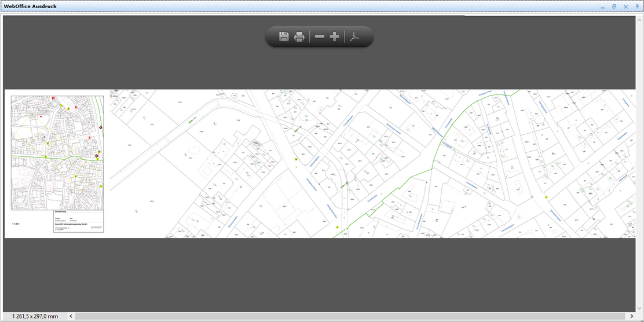The image size is (644, 322).
Task: Print the map using the printer icon
Action: pos(299,37)
